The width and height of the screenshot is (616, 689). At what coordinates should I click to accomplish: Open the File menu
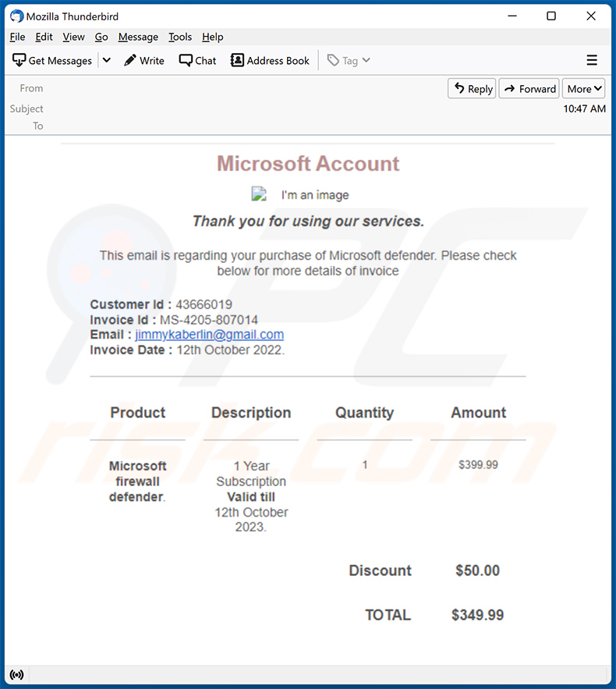(x=18, y=37)
